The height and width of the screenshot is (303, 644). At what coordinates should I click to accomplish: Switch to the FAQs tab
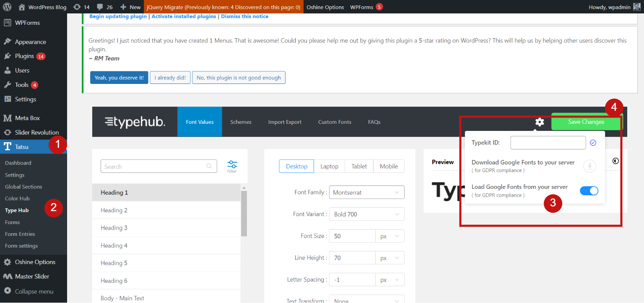pos(374,122)
